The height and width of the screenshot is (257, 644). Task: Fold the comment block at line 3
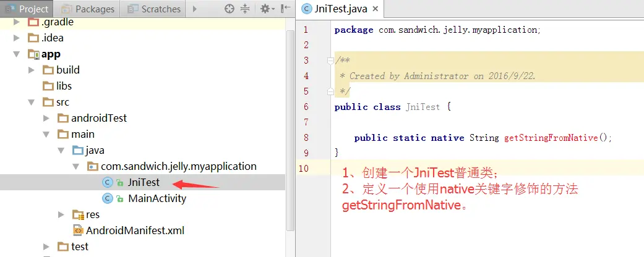pos(330,61)
